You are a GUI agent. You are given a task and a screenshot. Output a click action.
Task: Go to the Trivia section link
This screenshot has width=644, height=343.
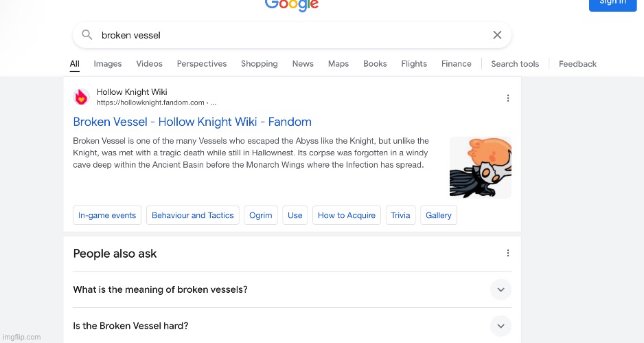point(400,215)
